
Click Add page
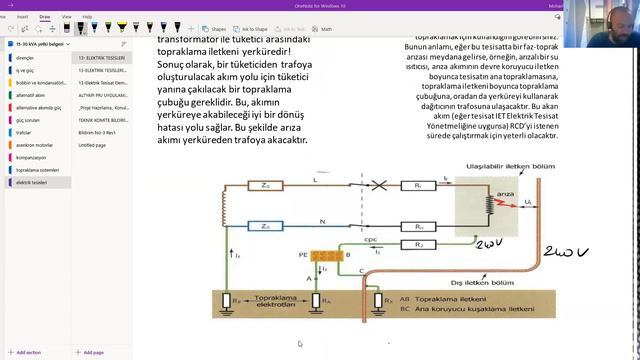pyautogui.click(x=90, y=352)
